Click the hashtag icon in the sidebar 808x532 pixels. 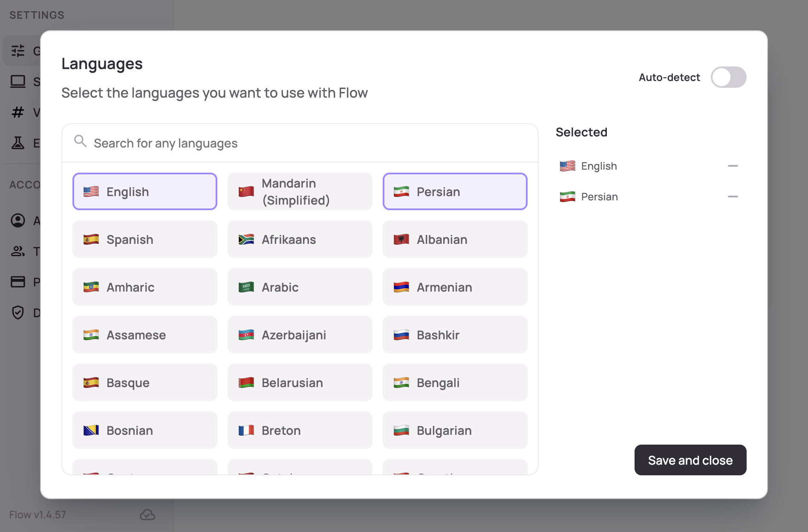(18, 112)
